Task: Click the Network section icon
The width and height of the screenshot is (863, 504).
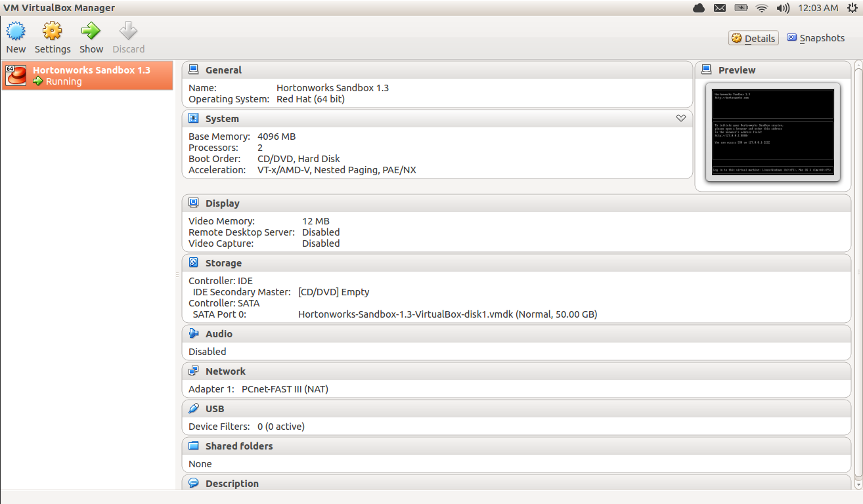Action: point(194,371)
